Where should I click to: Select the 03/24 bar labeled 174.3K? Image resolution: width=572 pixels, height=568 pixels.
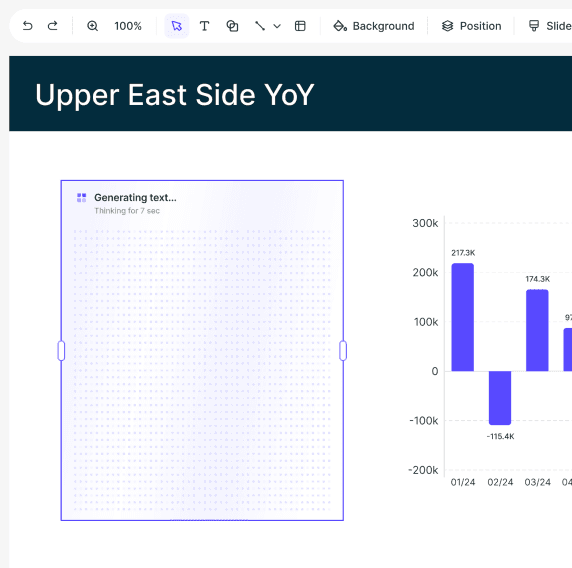coord(537,330)
